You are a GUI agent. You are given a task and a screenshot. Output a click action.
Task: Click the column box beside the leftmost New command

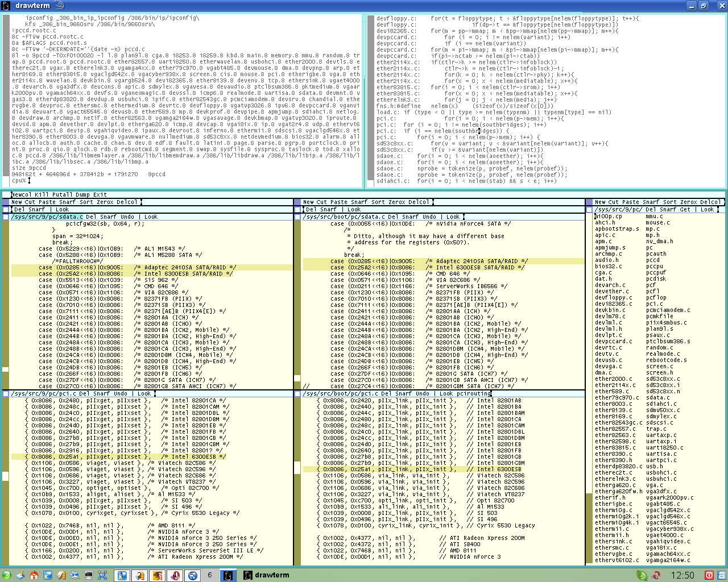pyautogui.click(x=6, y=202)
